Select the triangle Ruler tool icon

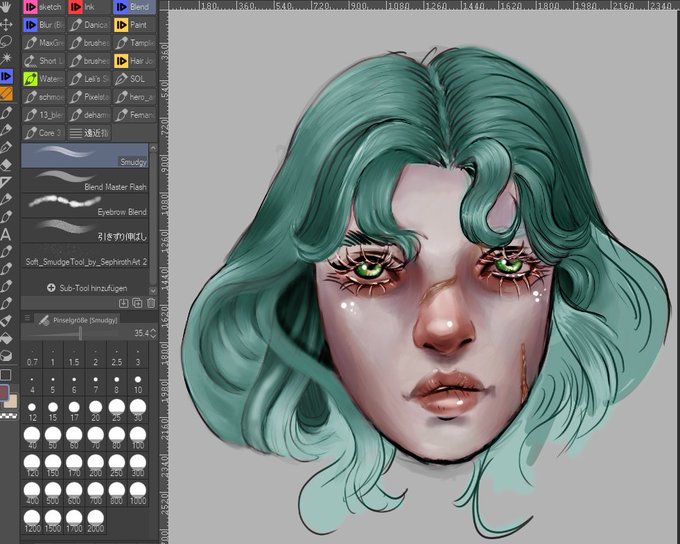[6, 182]
